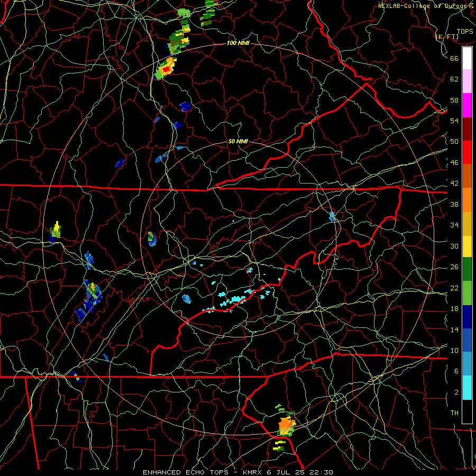Click the orange storm cell in the south
476x476 pixels.
[286, 426]
